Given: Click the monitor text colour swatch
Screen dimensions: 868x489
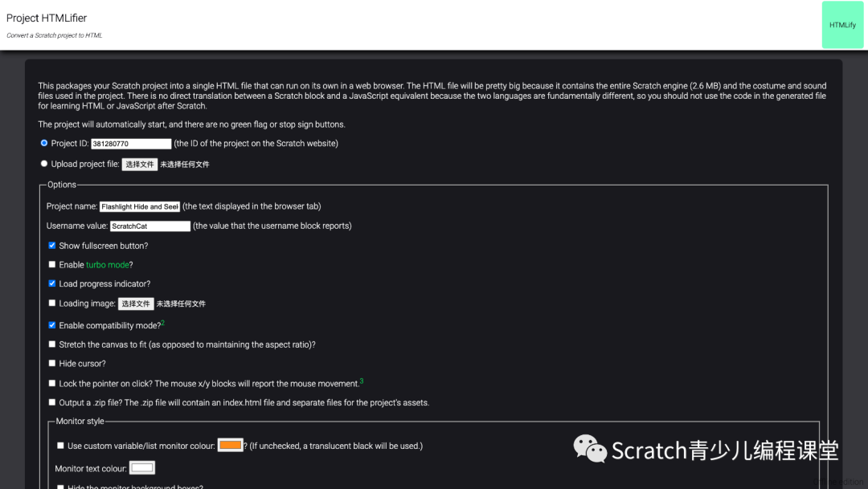Looking at the screenshot, I should [141, 467].
